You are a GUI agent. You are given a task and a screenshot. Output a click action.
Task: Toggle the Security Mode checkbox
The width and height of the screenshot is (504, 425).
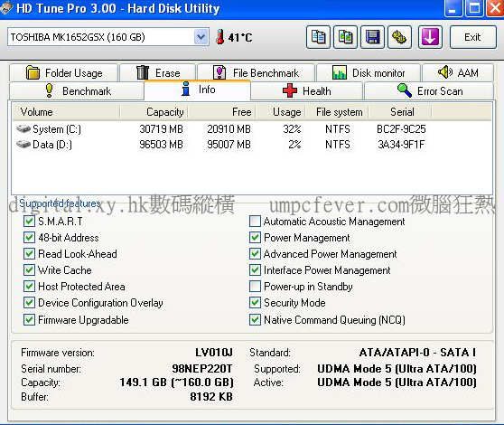click(256, 303)
